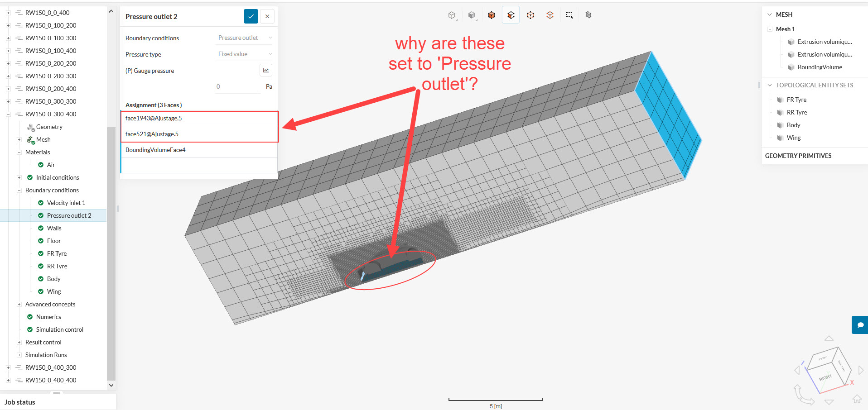Change the Pa pressure unit

[269, 86]
